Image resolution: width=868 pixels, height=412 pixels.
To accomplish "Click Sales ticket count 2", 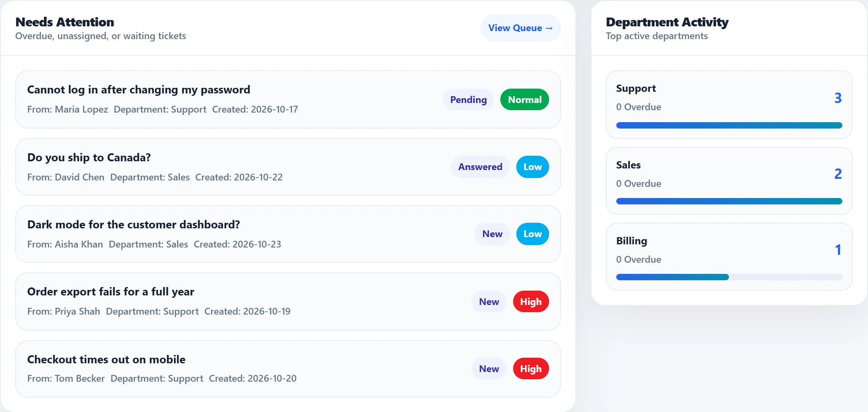I will 838,174.
